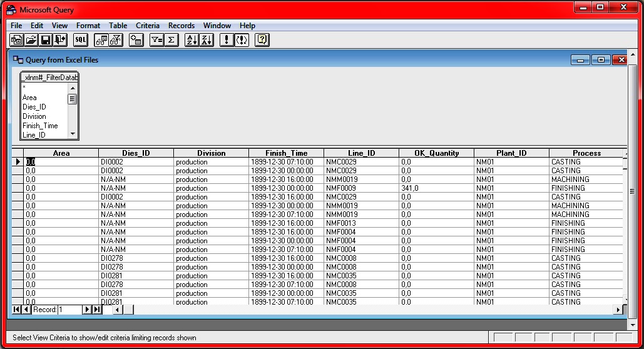644x349 pixels.
Task: Click the 341,0 OK_Quantity cell
Action: tap(436, 188)
